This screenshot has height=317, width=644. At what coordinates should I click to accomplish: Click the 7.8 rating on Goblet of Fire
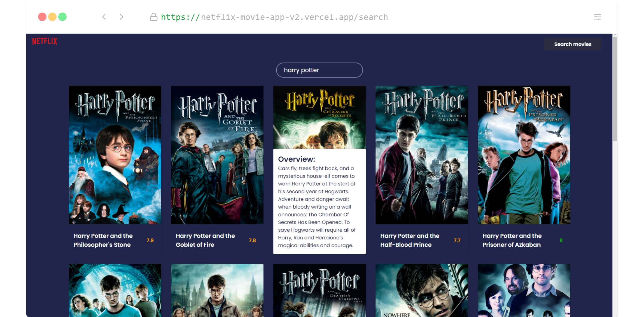coord(252,240)
